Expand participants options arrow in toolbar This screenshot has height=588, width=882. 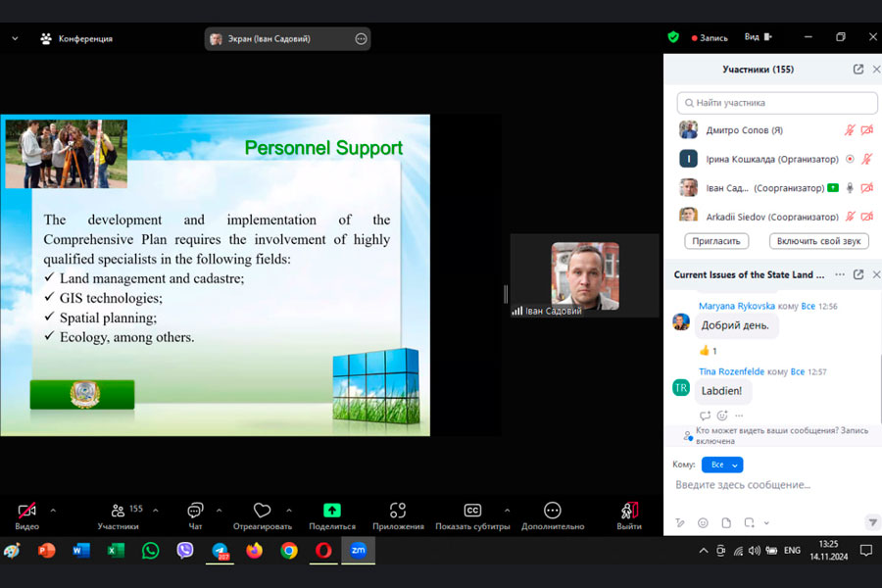click(x=156, y=511)
